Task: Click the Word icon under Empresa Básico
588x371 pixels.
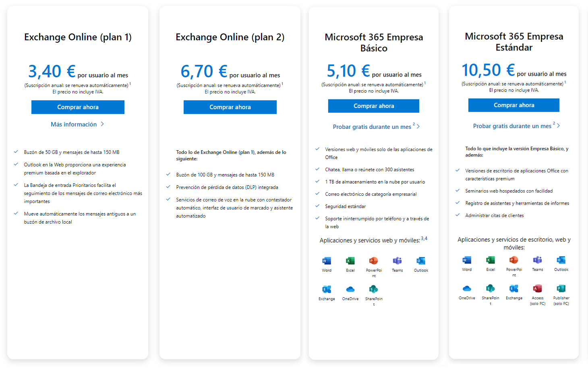Action: point(327,261)
